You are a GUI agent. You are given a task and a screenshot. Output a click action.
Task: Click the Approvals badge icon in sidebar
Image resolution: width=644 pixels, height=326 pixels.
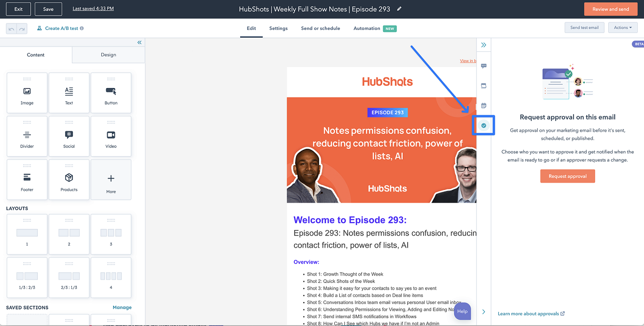[x=483, y=125]
